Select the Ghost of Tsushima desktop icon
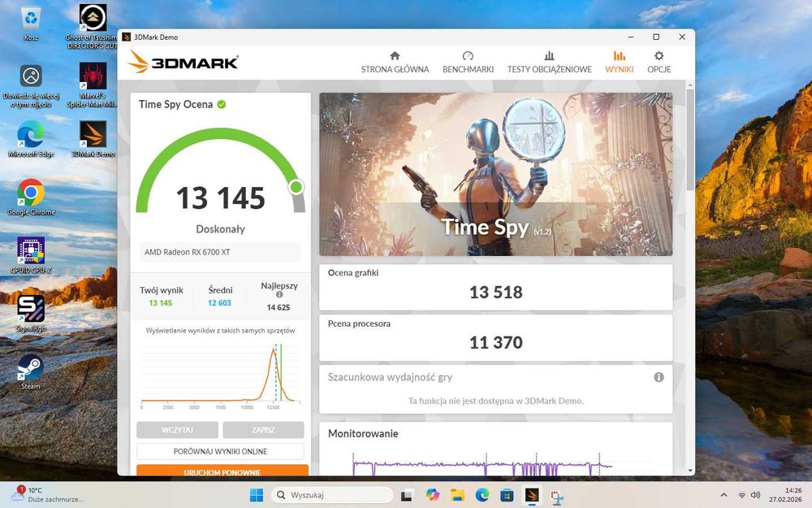 pos(93,27)
